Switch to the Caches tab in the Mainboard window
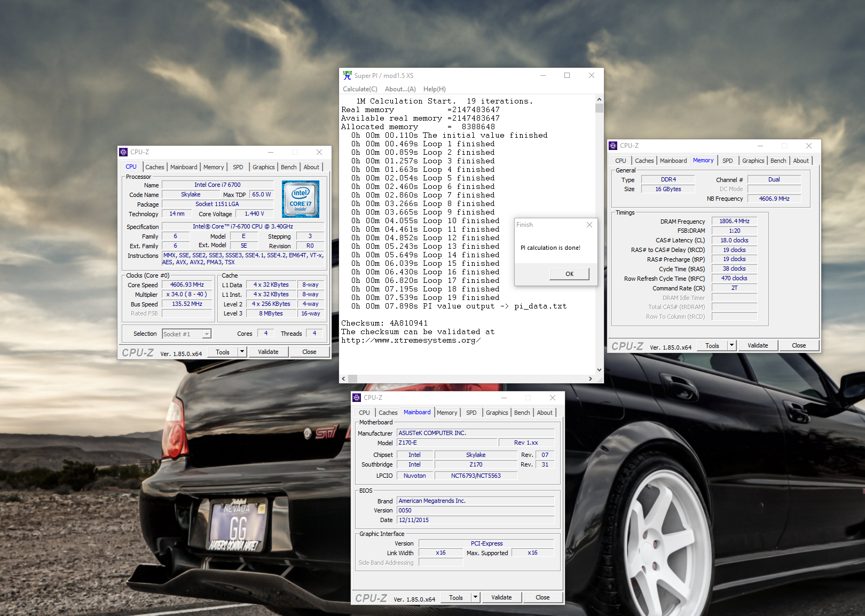This screenshot has height=616, width=865. coord(388,413)
